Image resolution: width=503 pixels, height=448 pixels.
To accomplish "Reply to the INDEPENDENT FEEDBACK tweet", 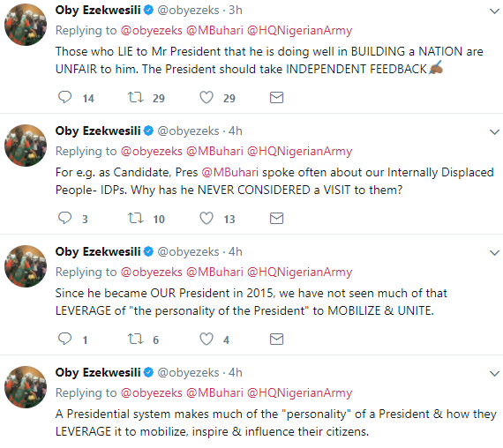I will [64, 97].
